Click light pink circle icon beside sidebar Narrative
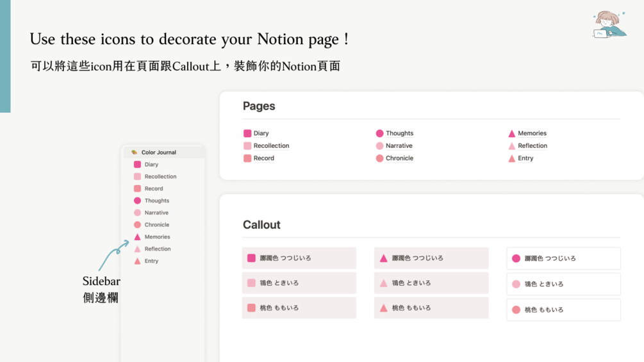The height and width of the screenshot is (362, 644). coord(137,213)
